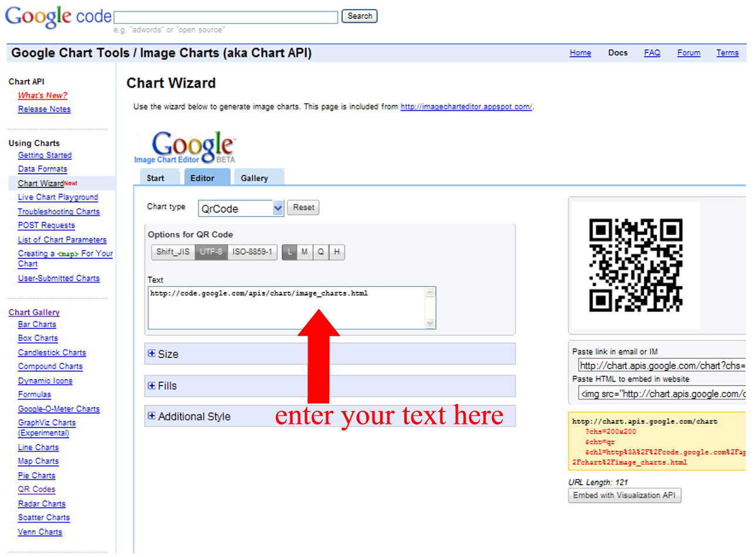Click the text area scroll down arrow
Viewport: 756px width, 557px height.
tap(430, 323)
